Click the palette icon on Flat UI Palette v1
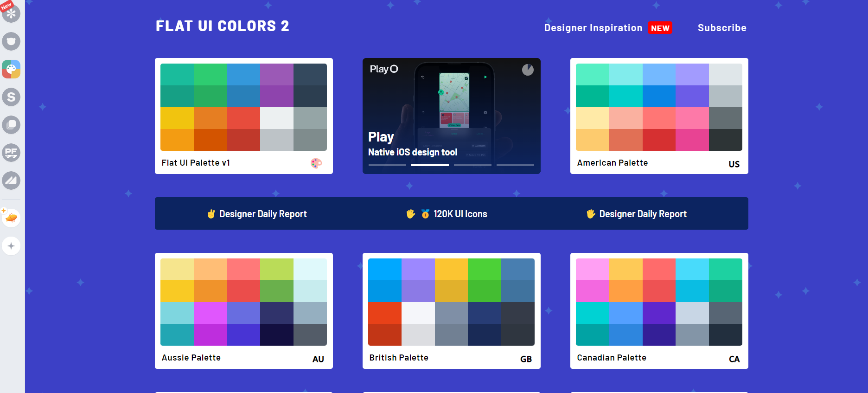This screenshot has height=393, width=868. point(316,163)
